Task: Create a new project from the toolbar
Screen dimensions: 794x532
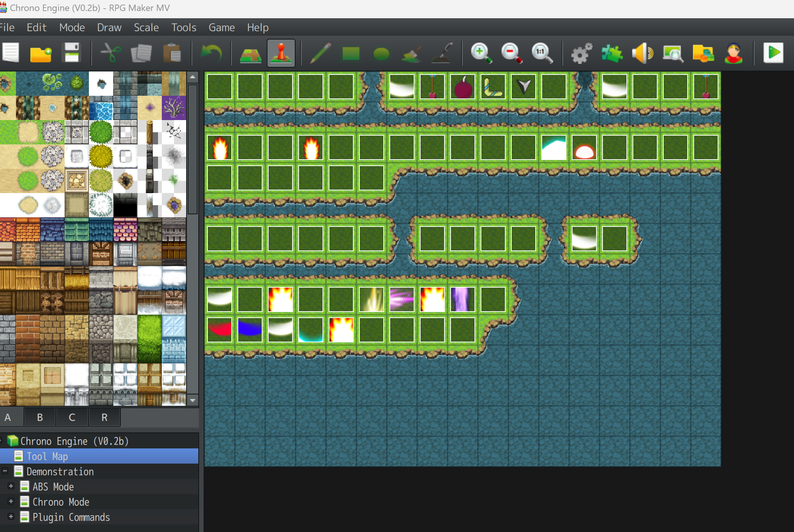Action: coord(11,53)
